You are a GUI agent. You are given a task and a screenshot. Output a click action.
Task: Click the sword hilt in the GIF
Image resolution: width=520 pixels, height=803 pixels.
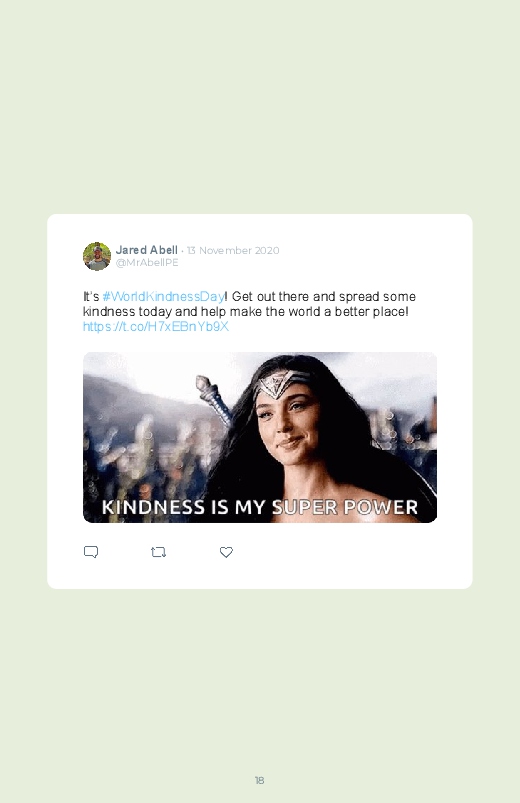click(x=214, y=399)
